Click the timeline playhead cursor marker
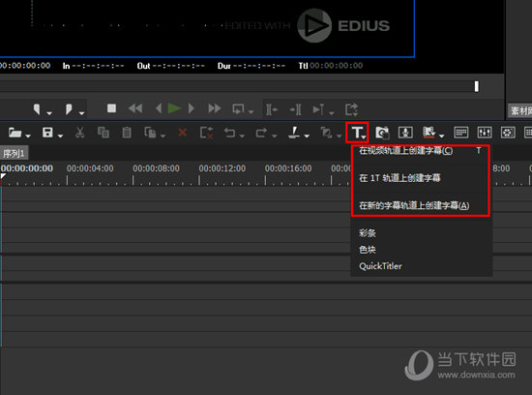 (2, 177)
